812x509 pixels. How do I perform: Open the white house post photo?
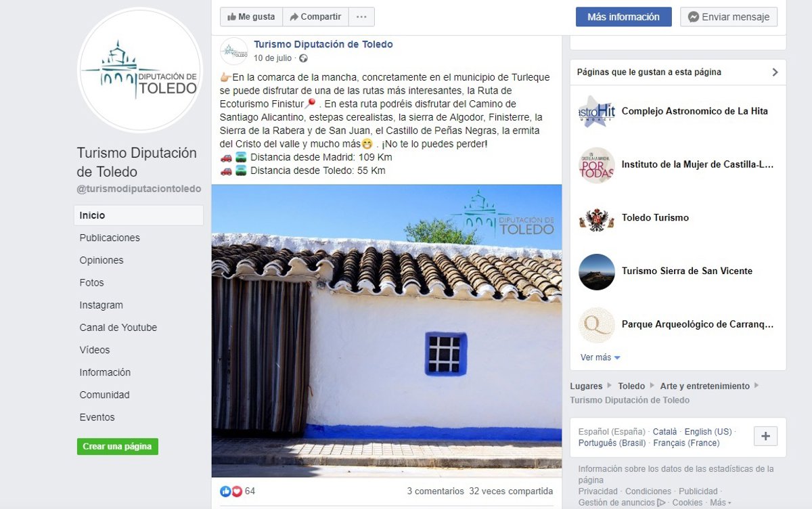tap(386, 331)
